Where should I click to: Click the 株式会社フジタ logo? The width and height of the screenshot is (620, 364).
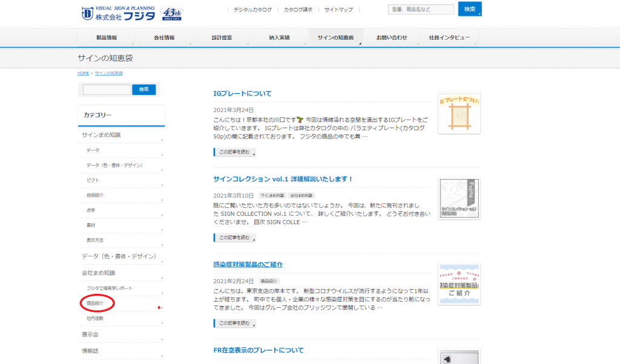tap(118, 13)
